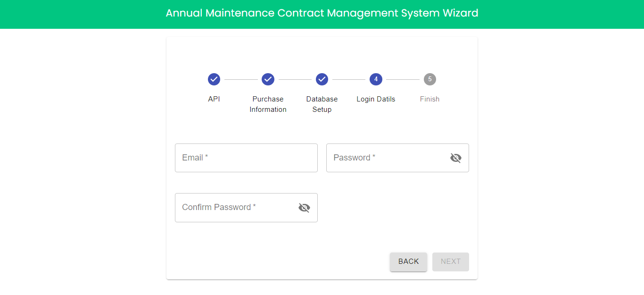Image resolution: width=644 pixels, height=295 pixels.
Task: Open the Database Setup step label
Action: click(322, 104)
